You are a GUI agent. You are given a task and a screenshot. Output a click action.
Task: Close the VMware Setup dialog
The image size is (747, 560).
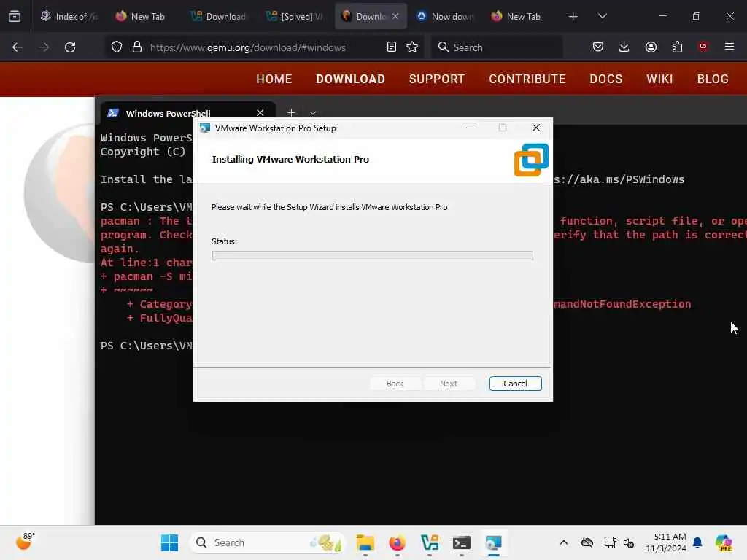tap(536, 128)
